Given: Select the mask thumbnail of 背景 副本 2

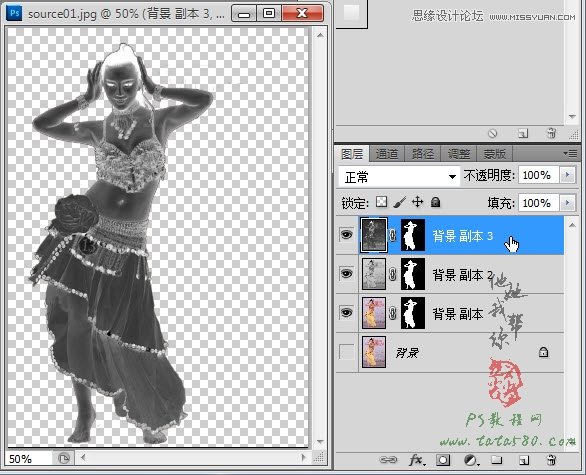Looking at the screenshot, I should 413,274.
